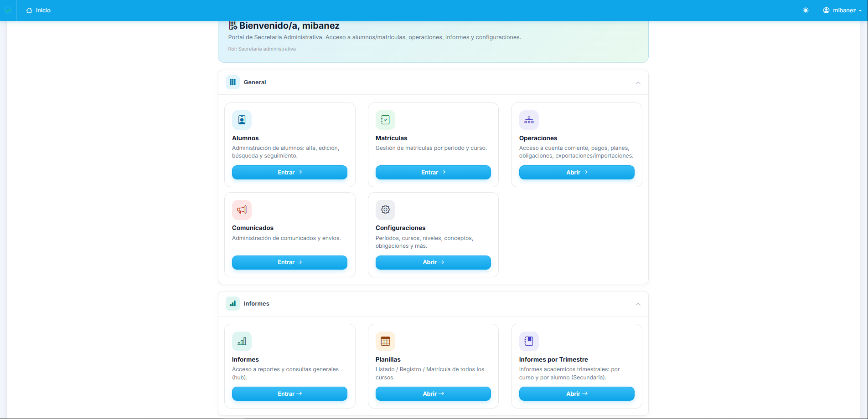The width and height of the screenshot is (868, 419).
Task: Collapse the General section chevron
Action: coord(638,83)
